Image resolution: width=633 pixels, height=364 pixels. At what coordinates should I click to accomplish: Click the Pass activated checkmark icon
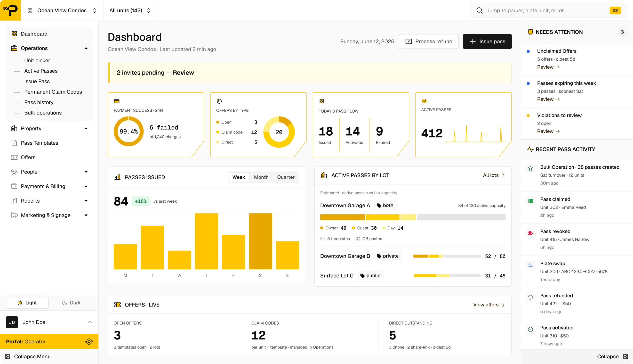pyautogui.click(x=530, y=329)
